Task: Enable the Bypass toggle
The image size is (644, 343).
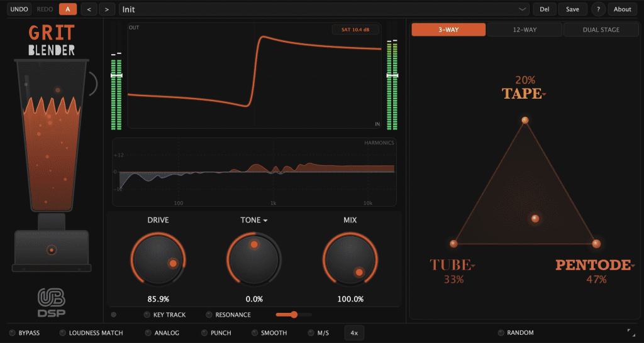Action: [x=12, y=333]
